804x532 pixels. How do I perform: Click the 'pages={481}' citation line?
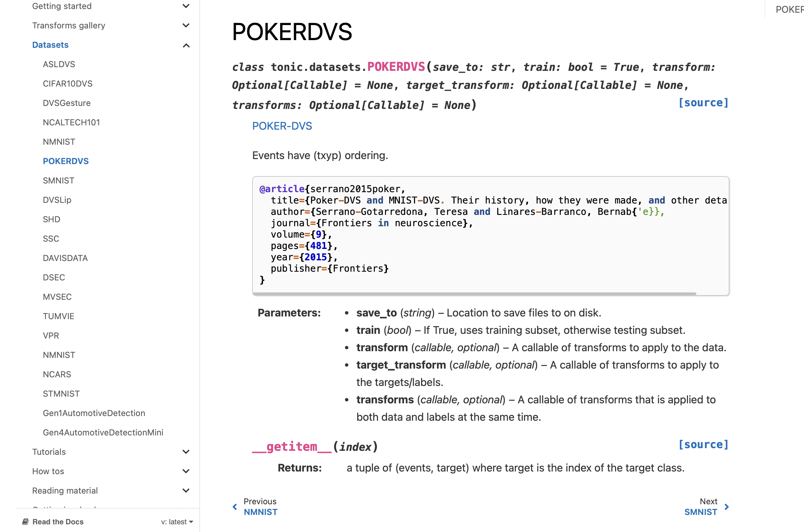[x=304, y=246]
